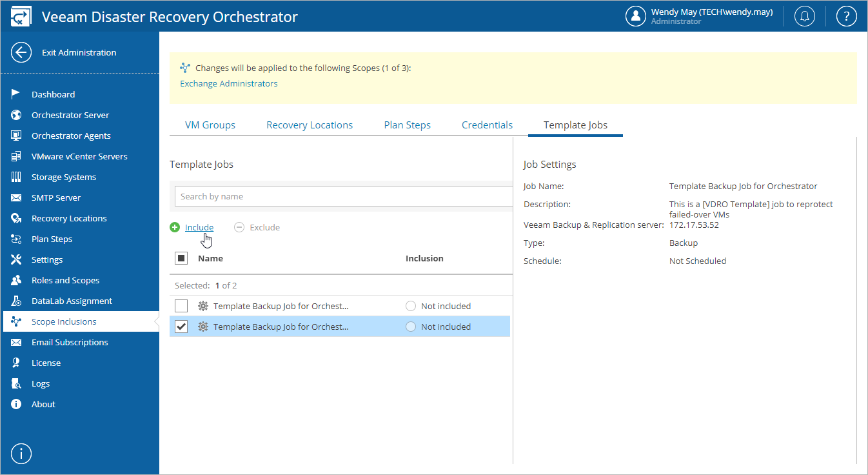Click the Orchestrator Agents monitor icon
This screenshot has width=868, height=475.
pos(17,136)
